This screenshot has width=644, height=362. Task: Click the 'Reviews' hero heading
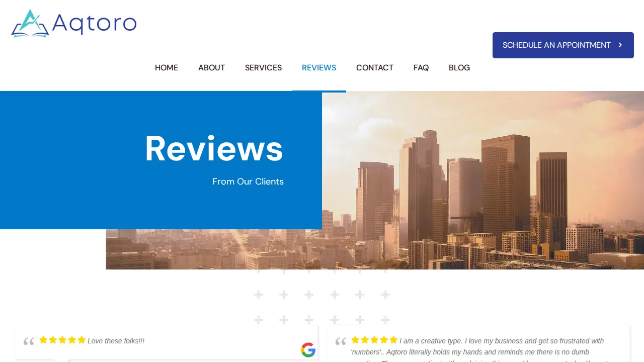214,148
